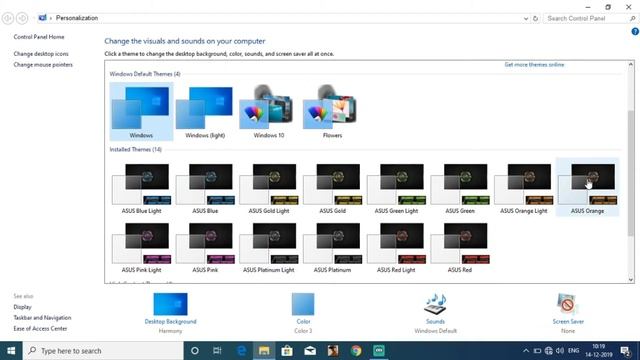Click the ENG language indicator
The image size is (640, 360).
tap(573, 351)
